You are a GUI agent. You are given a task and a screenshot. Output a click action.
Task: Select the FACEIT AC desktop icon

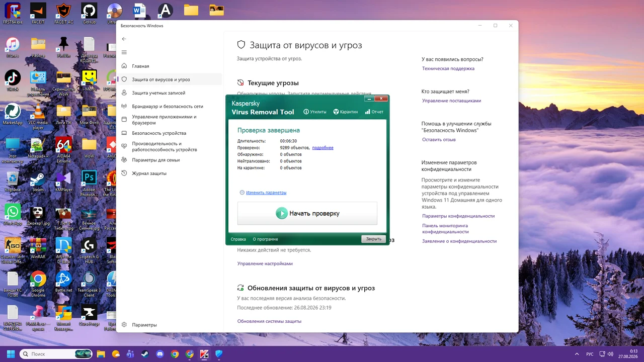(x=64, y=13)
